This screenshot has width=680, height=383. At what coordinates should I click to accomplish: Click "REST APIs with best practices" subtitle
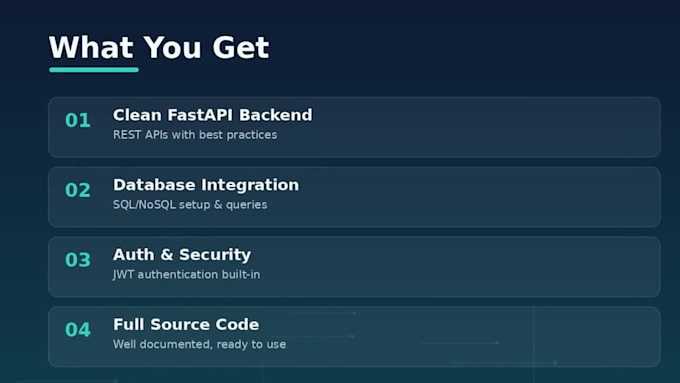[195, 135]
